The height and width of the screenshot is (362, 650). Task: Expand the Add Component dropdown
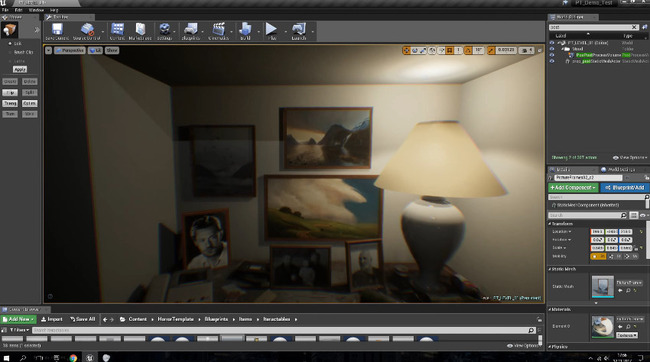pos(573,188)
